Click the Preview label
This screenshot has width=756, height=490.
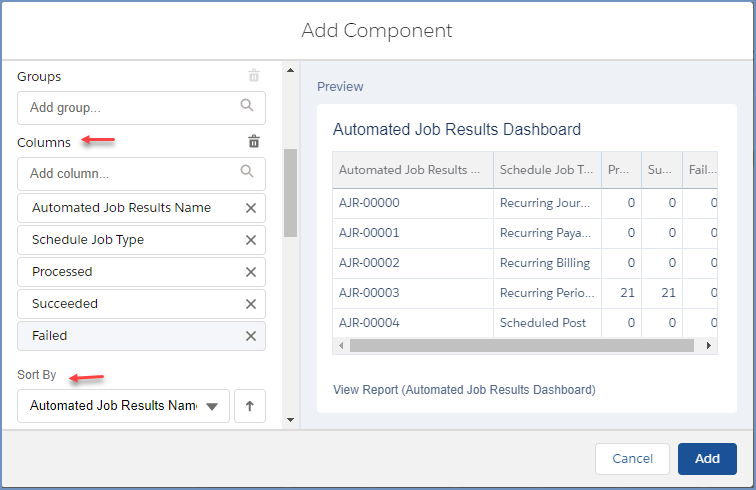(x=340, y=87)
